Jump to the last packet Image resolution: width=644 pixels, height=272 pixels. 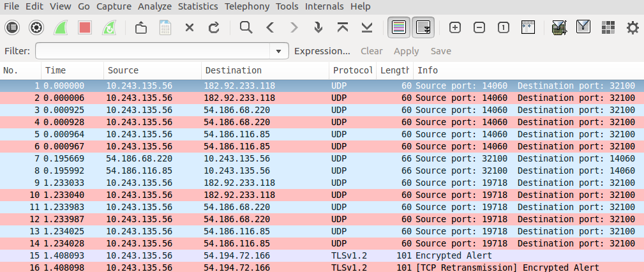pyautogui.click(x=367, y=27)
